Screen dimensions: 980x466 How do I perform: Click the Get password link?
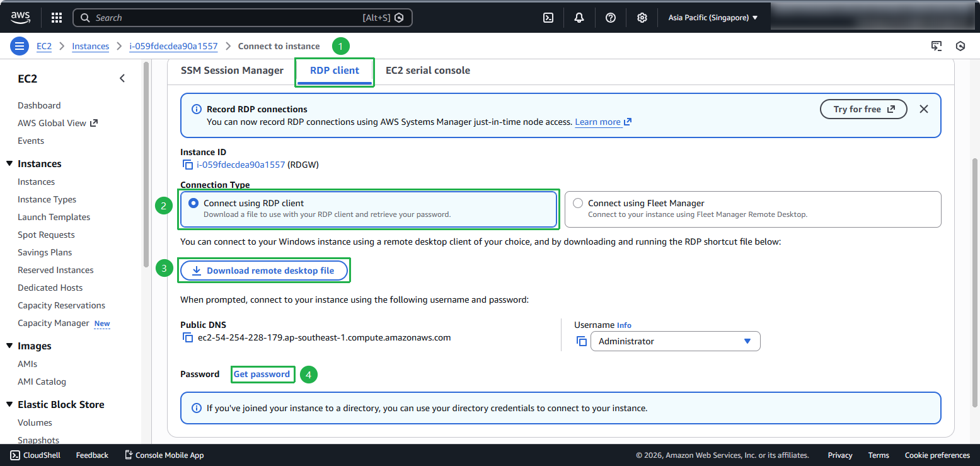coord(262,374)
